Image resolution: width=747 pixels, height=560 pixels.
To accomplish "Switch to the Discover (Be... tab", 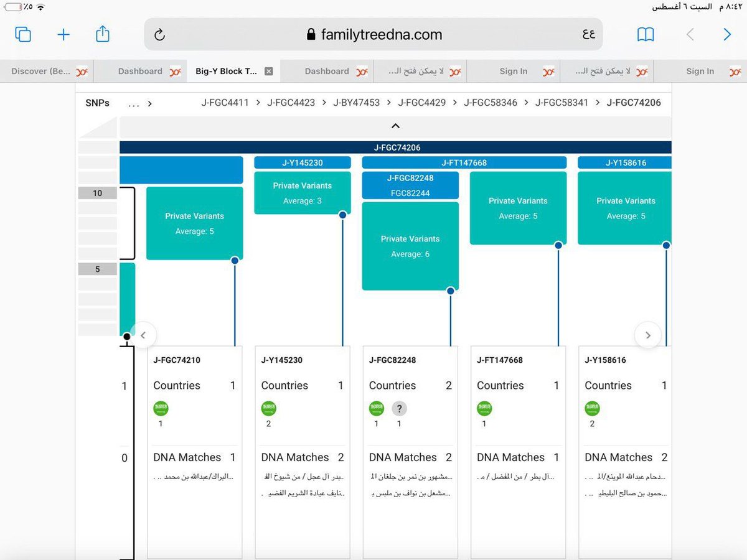I will [47, 72].
